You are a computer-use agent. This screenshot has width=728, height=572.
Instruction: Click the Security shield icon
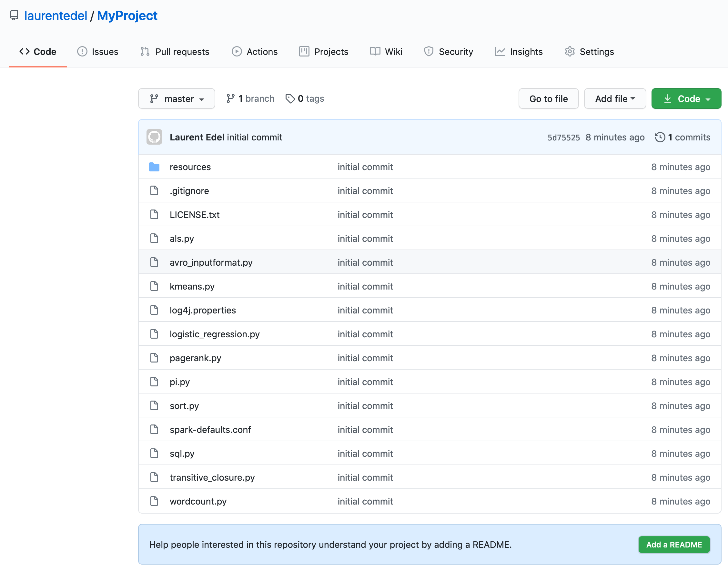click(429, 52)
